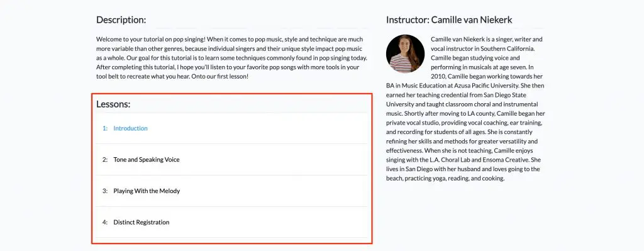Click the lesson number 4: label
Screen dimensions: 644x251
point(105,222)
